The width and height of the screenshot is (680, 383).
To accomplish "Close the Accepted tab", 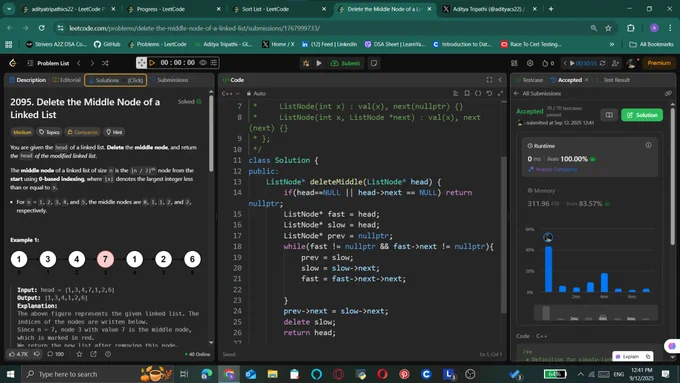I will pyautogui.click(x=586, y=80).
